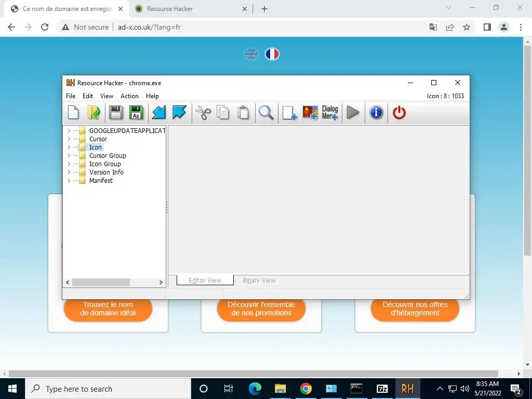Open a file with the folder icon

point(94,113)
